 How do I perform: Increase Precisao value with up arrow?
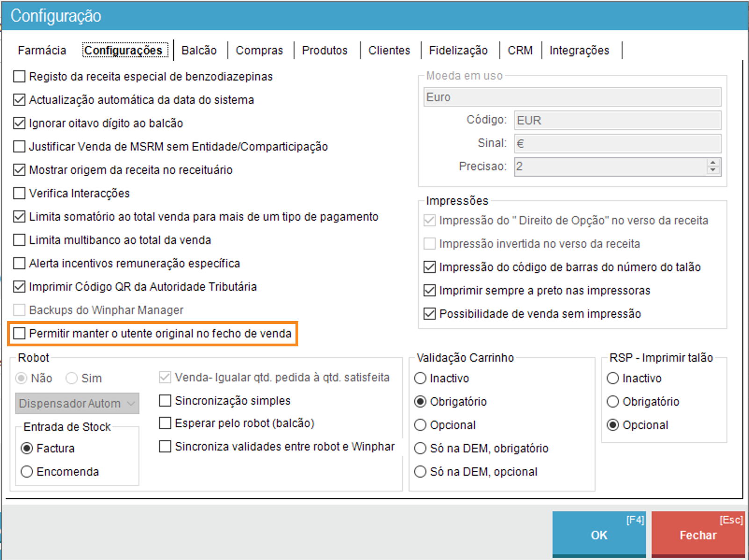point(713,163)
